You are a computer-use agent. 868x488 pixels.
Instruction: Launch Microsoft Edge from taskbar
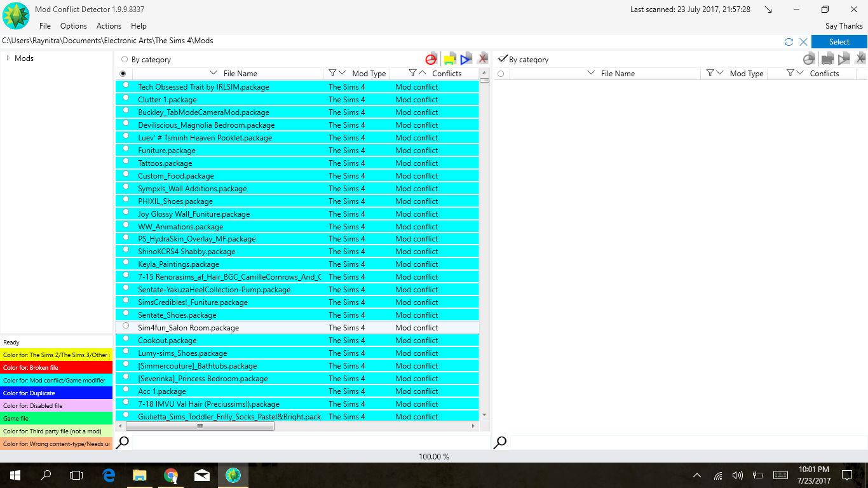109,475
